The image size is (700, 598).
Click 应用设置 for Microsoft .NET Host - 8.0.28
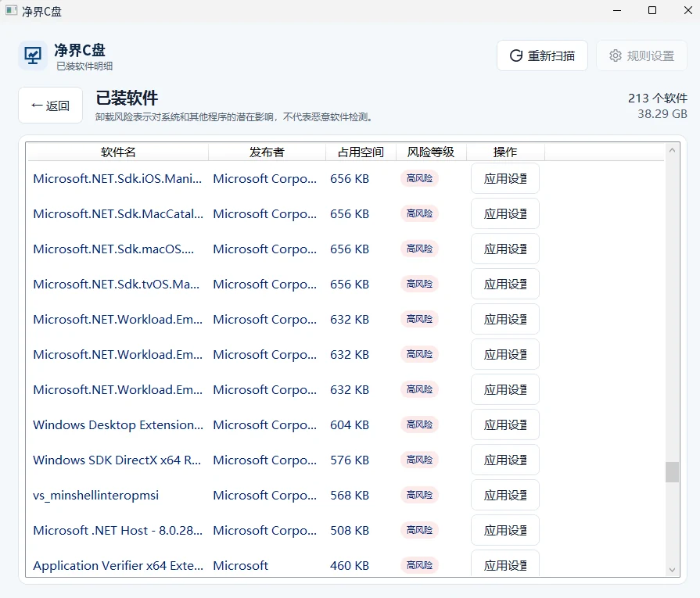point(505,530)
